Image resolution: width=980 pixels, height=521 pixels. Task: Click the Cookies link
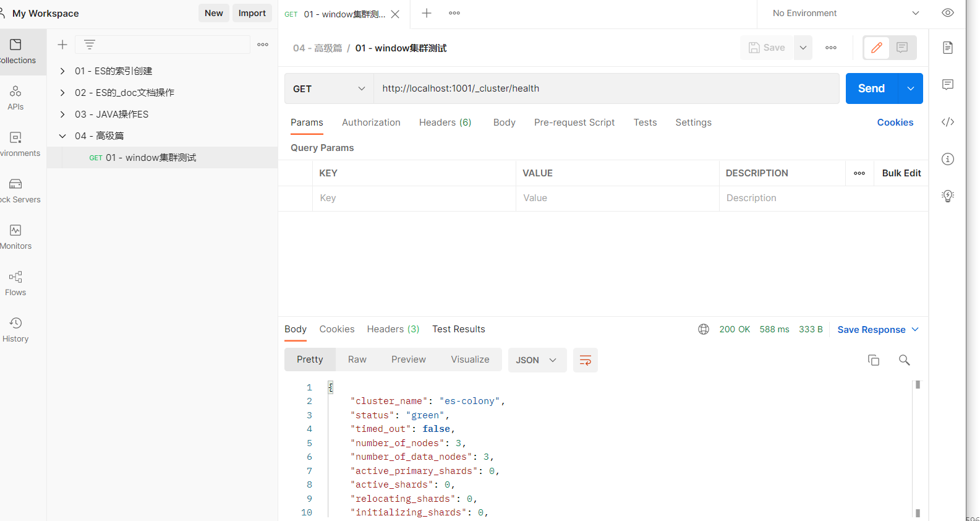[895, 123]
